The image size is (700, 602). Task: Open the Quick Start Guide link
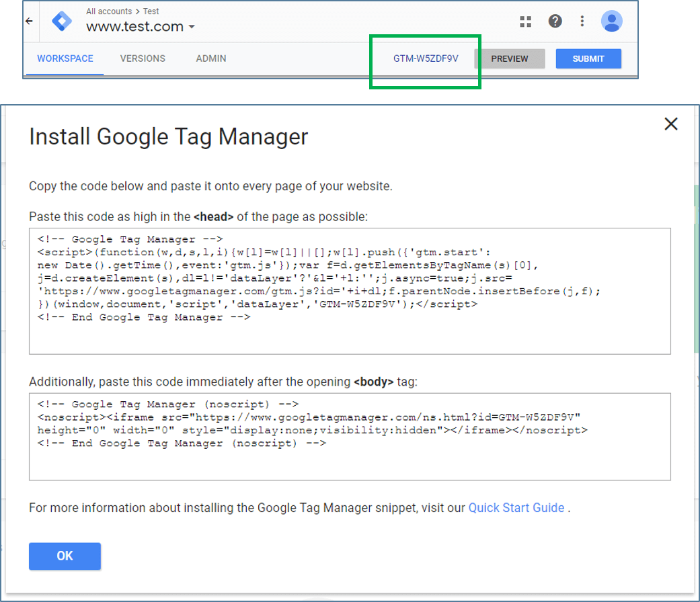point(516,507)
